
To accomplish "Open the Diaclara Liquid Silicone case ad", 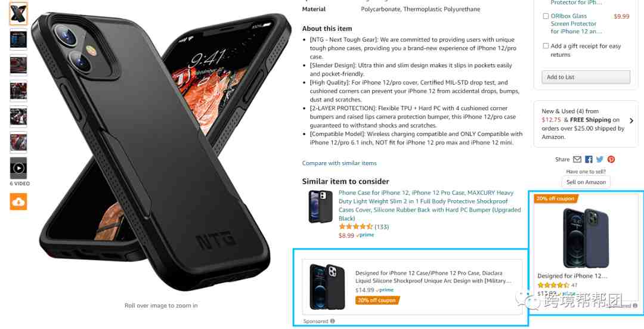I will pyautogui.click(x=434, y=277).
